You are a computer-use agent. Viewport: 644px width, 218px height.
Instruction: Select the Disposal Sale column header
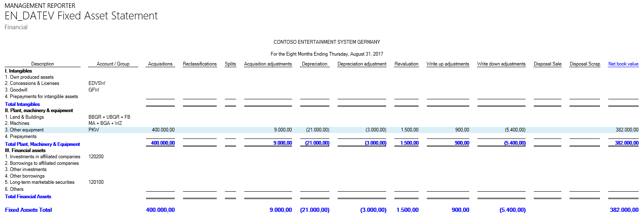tap(547, 64)
